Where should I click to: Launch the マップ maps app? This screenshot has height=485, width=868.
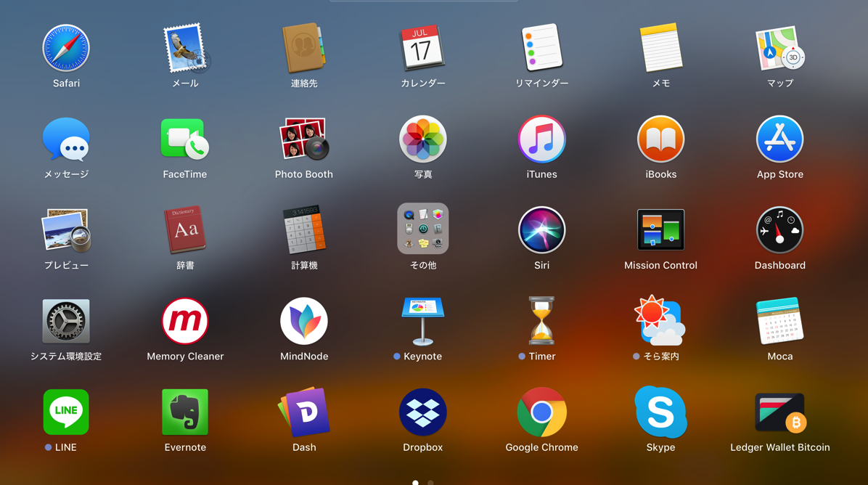pos(780,48)
